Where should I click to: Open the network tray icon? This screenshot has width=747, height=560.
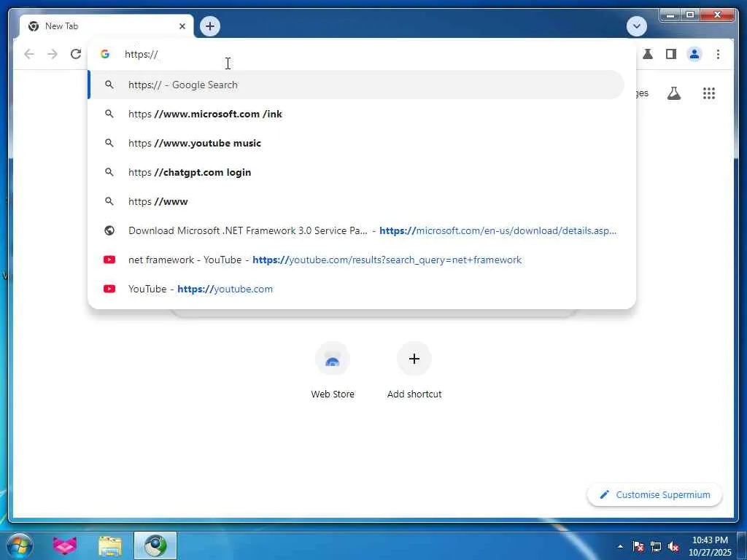656,547
